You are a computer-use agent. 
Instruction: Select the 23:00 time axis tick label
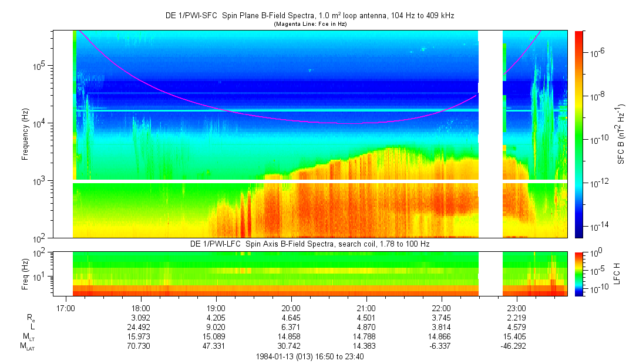[517, 308]
